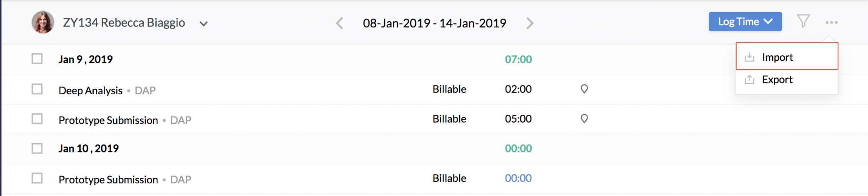Expand the employee selector chevron
Viewport: 868px width, 196px height.
(204, 23)
